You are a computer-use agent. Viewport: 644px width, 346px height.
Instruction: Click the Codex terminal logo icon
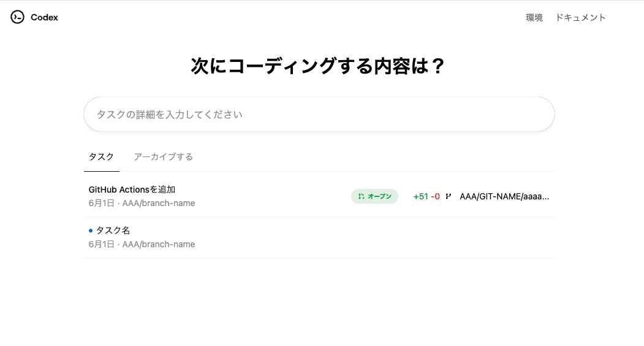[17, 17]
